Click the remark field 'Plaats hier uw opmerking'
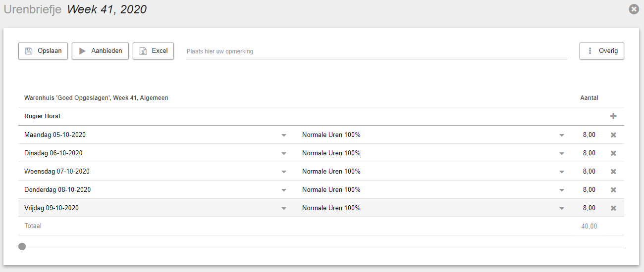 click(x=376, y=51)
